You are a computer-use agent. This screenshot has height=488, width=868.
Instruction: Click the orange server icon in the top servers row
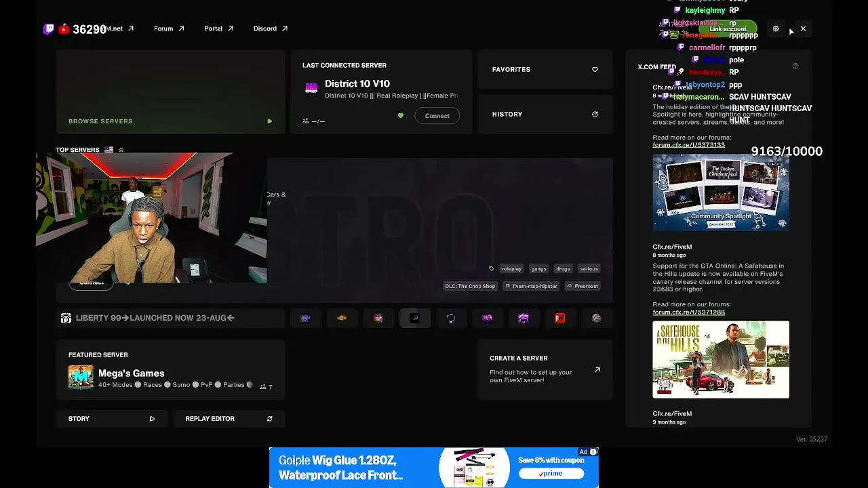coord(342,318)
